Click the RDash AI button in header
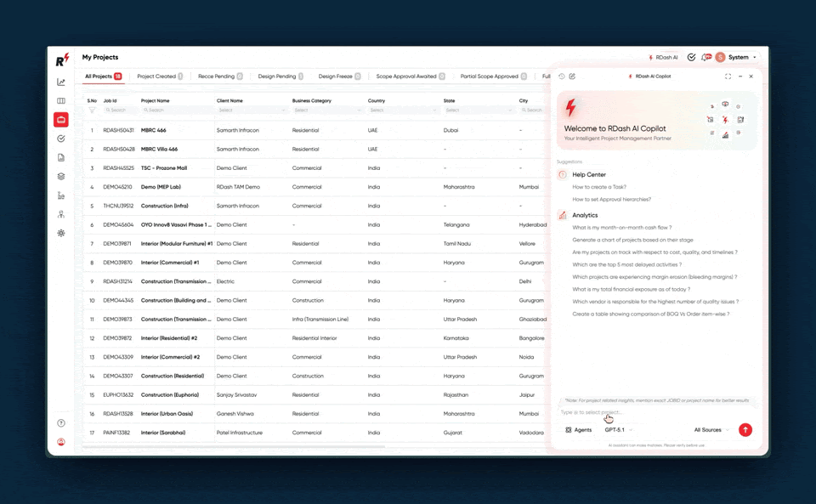The width and height of the screenshot is (816, 504). point(663,58)
